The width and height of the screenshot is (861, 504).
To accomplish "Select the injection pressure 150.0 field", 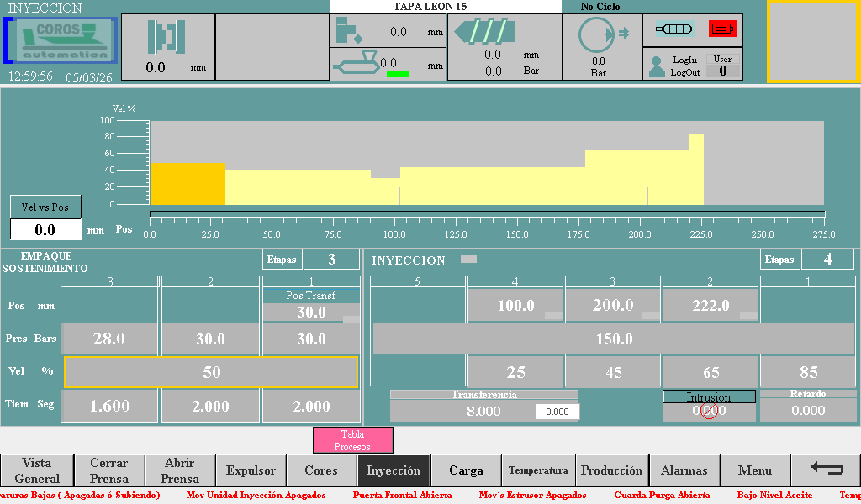I will pos(614,339).
